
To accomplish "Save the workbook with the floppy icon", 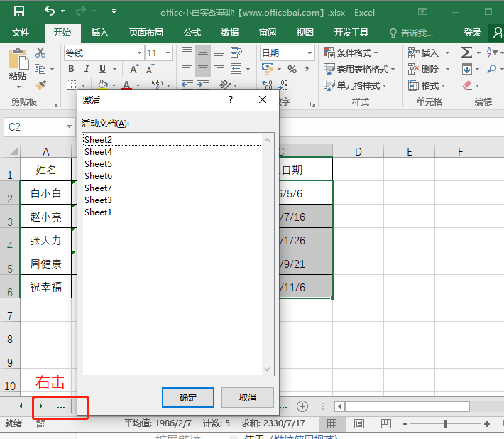I will point(19,11).
